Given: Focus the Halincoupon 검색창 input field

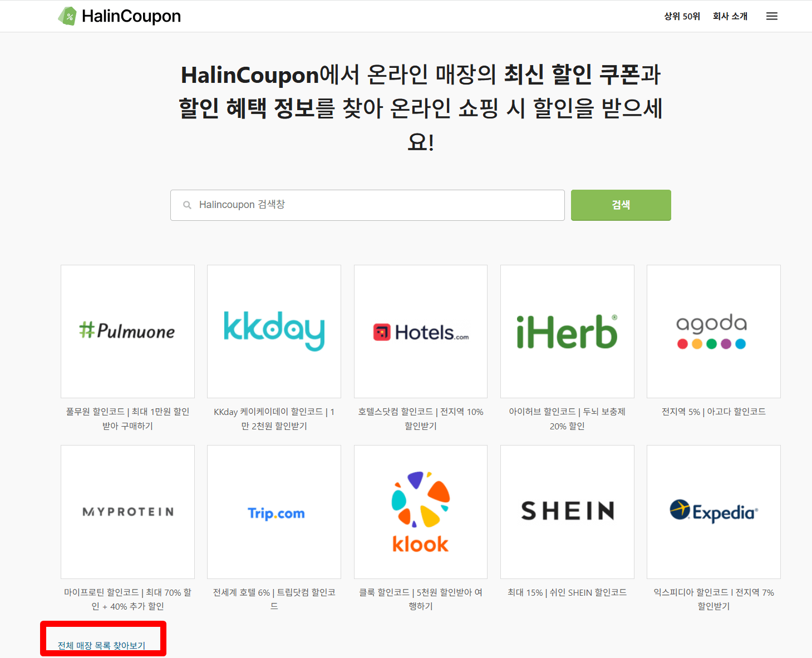Looking at the screenshot, I should pos(367,205).
